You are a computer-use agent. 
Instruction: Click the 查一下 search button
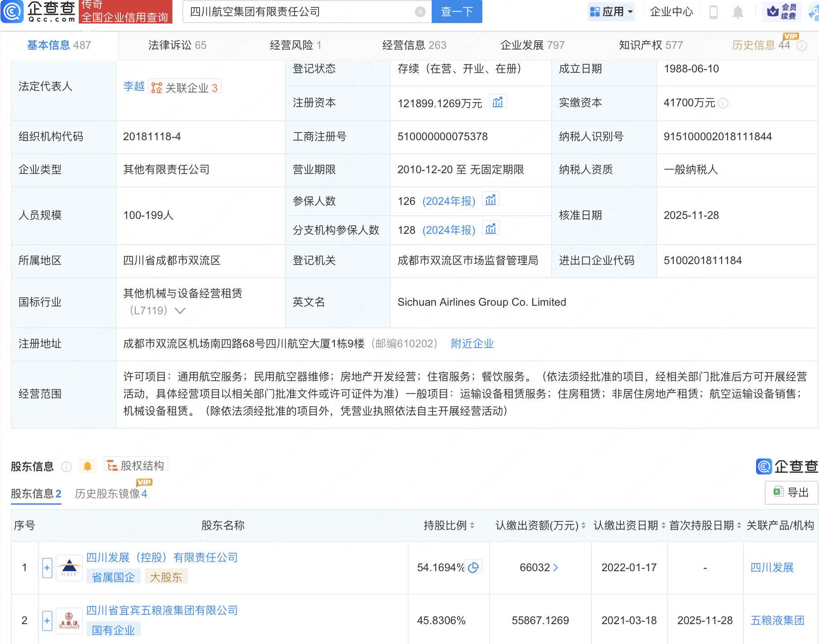pos(456,12)
